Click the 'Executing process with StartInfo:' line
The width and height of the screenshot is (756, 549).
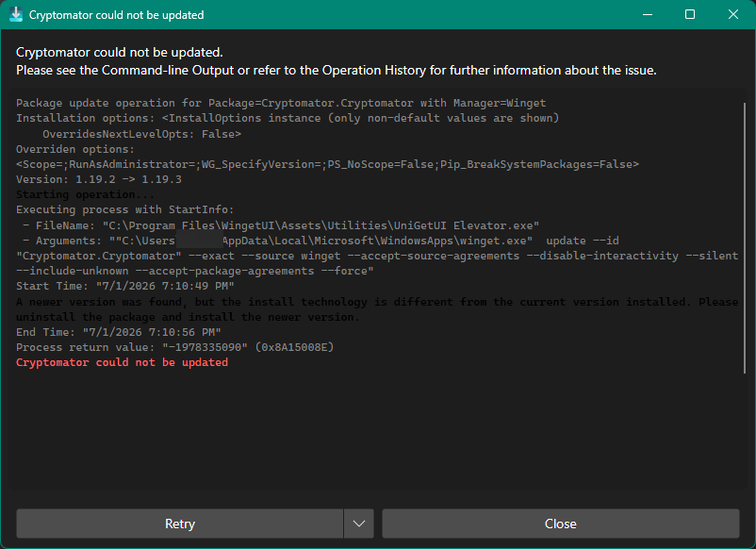pos(124,209)
